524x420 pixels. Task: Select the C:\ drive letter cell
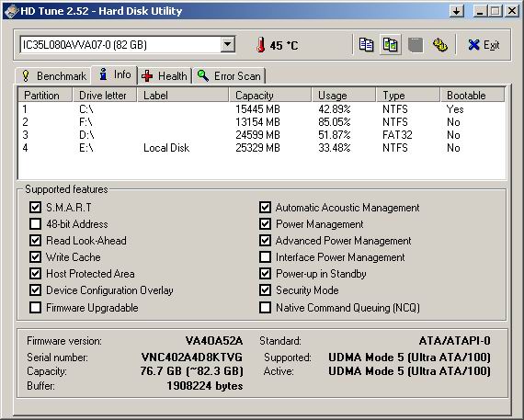pyautogui.click(x=86, y=109)
